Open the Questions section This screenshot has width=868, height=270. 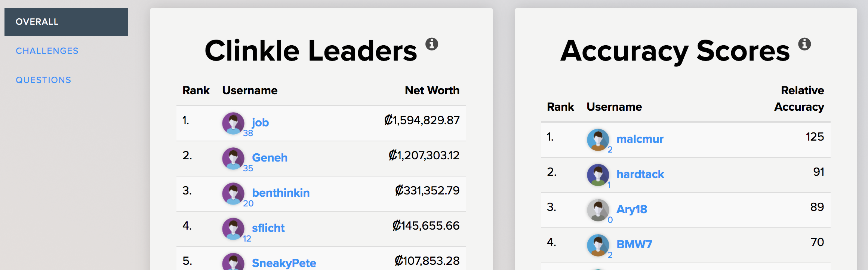[43, 80]
